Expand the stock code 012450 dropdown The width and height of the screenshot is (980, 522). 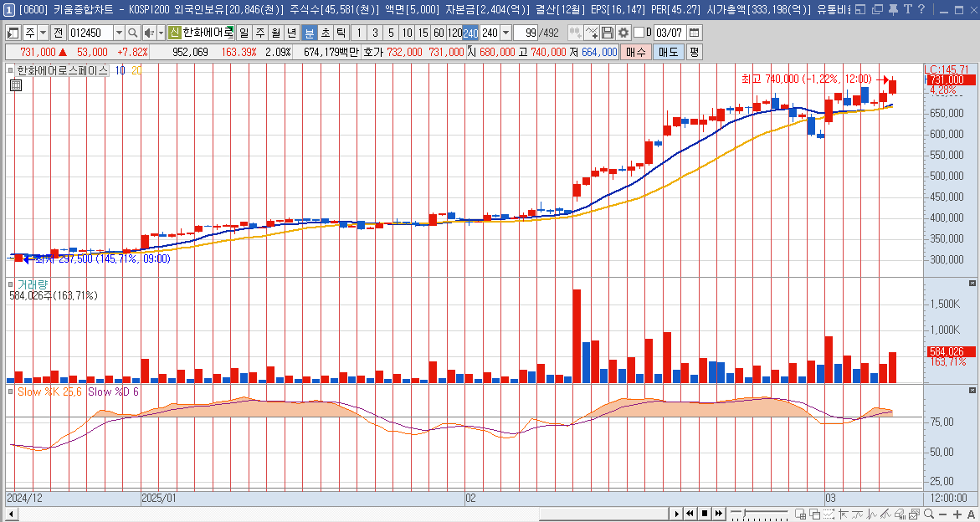(119, 33)
